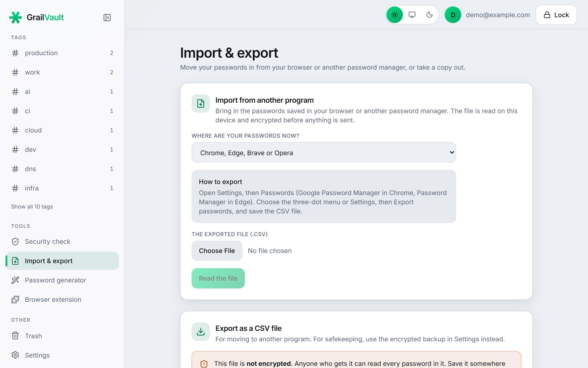Viewport: 588px width, 368px height.
Task: Select the infra tag
Action: point(62,188)
